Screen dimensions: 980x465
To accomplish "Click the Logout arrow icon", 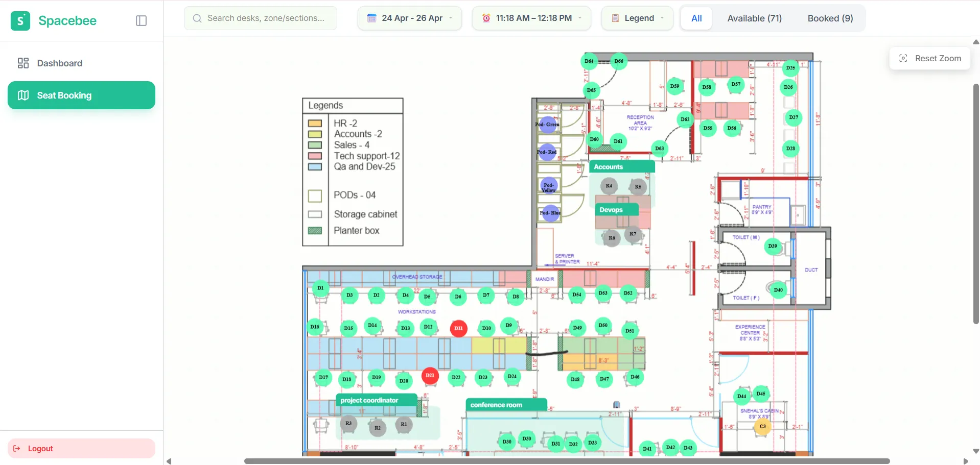I will [x=17, y=449].
